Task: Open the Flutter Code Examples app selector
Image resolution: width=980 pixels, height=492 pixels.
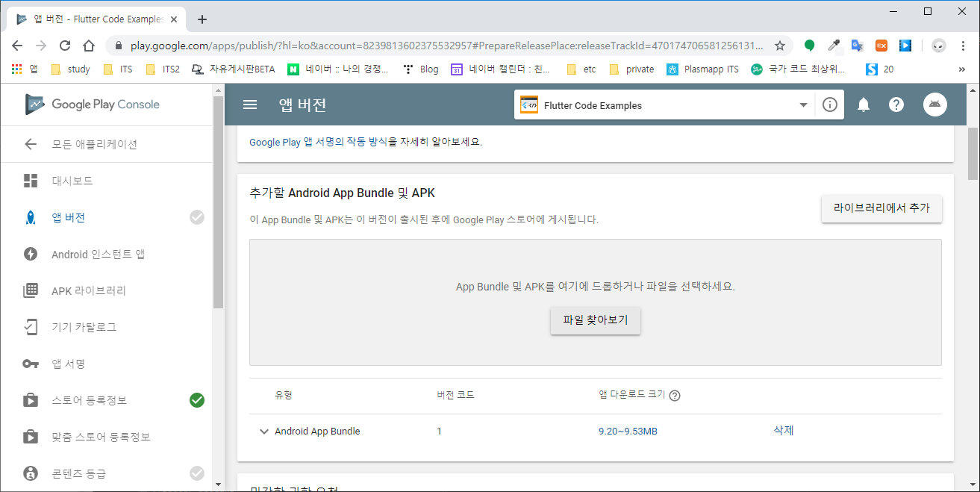Action: (x=663, y=105)
